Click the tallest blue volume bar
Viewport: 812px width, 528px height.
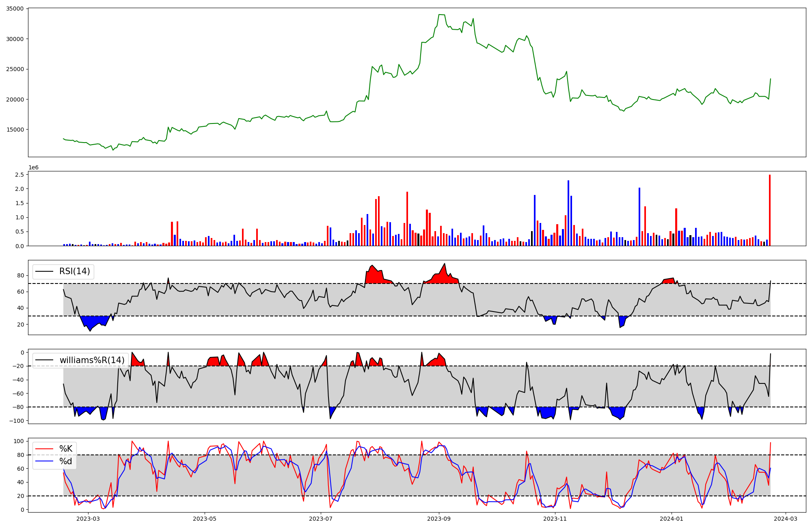coord(568,213)
